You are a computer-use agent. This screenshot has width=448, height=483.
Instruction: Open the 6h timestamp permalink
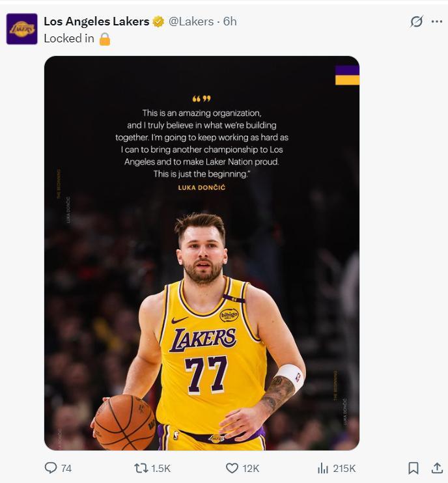230,21
